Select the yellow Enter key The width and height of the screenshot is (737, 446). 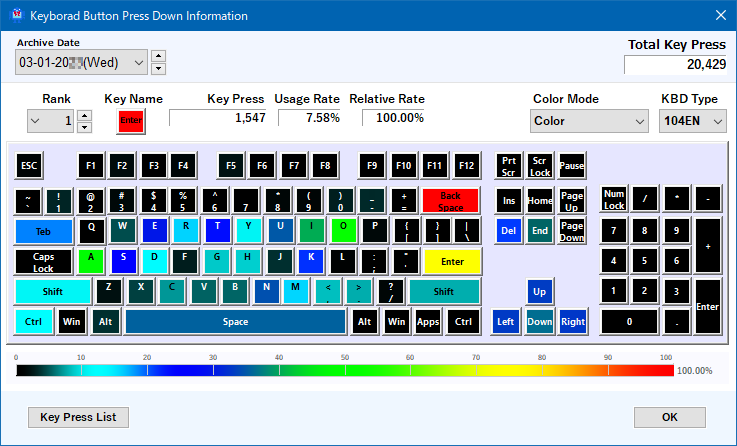[452, 262]
